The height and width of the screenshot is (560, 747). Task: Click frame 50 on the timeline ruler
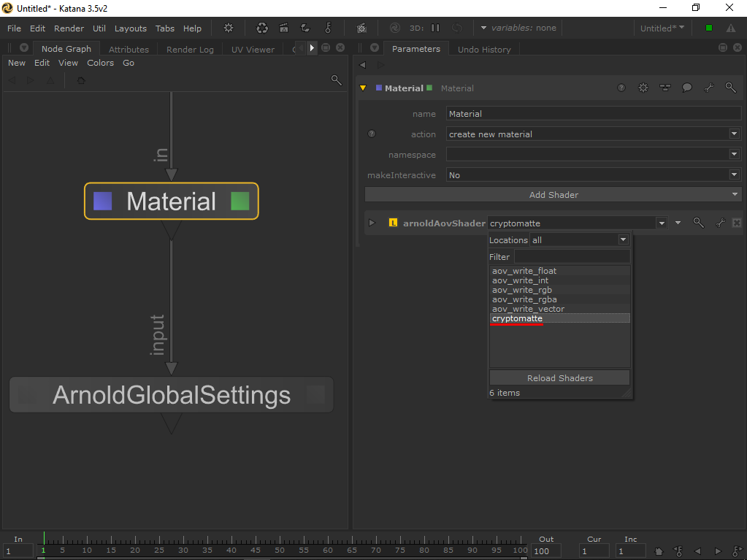click(x=279, y=550)
